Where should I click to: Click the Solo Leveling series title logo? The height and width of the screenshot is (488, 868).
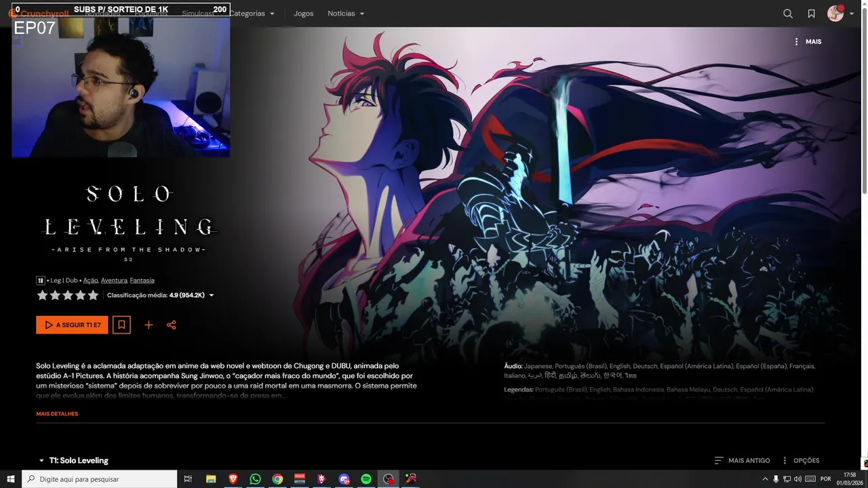click(128, 223)
